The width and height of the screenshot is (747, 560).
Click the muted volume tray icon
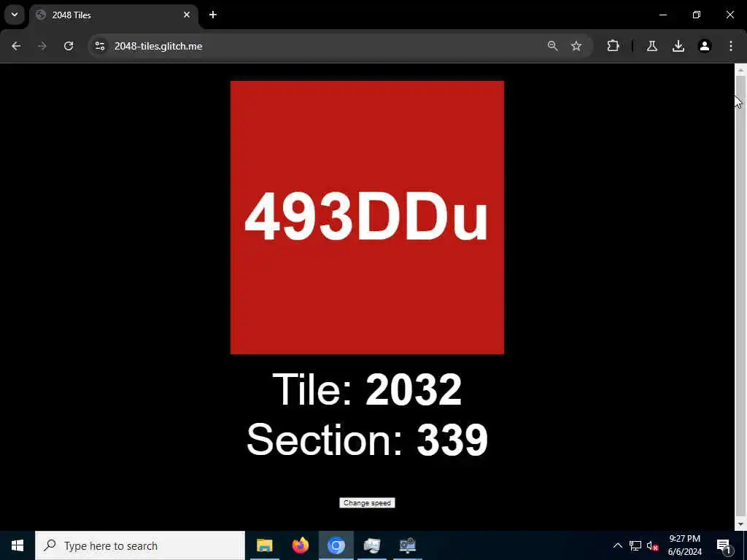coord(653,545)
